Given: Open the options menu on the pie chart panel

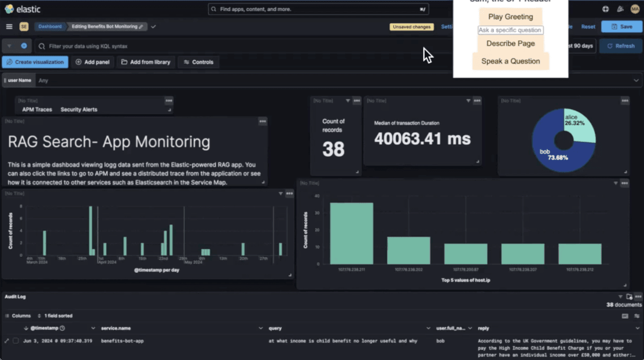Looking at the screenshot, I should click(x=625, y=101).
